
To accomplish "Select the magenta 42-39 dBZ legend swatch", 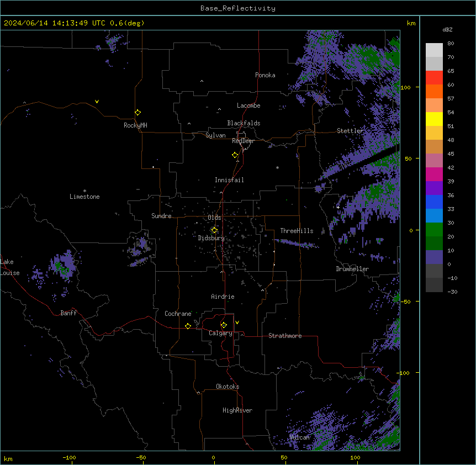I will [434, 174].
